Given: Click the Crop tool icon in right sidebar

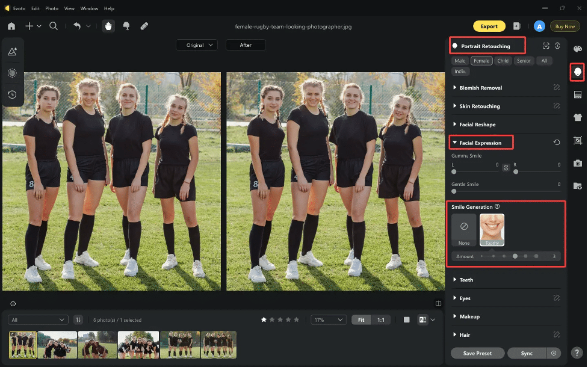Looking at the screenshot, I should (x=577, y=140).
